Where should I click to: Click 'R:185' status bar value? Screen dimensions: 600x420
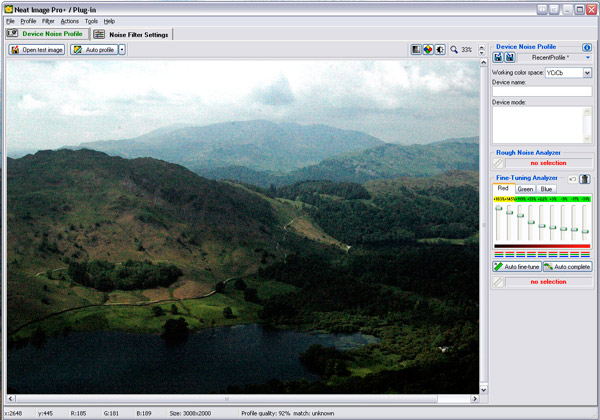click(x=78, y=413)
